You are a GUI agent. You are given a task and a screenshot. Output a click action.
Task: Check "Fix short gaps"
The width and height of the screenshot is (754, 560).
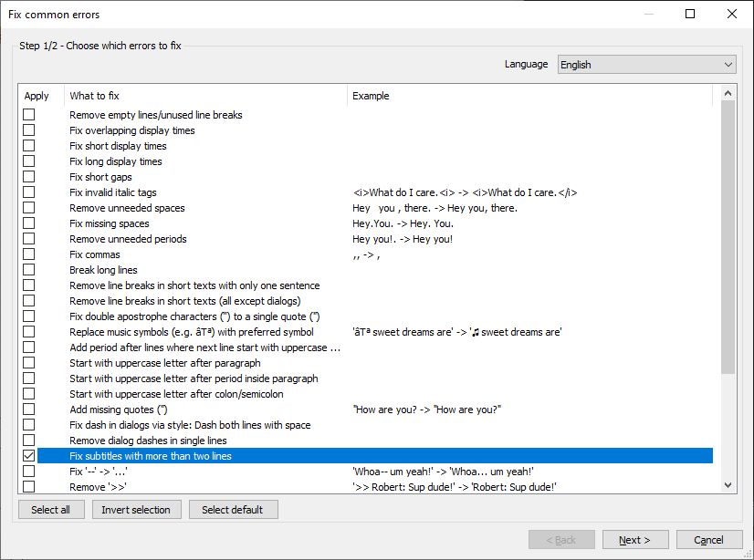pos(28,176)
